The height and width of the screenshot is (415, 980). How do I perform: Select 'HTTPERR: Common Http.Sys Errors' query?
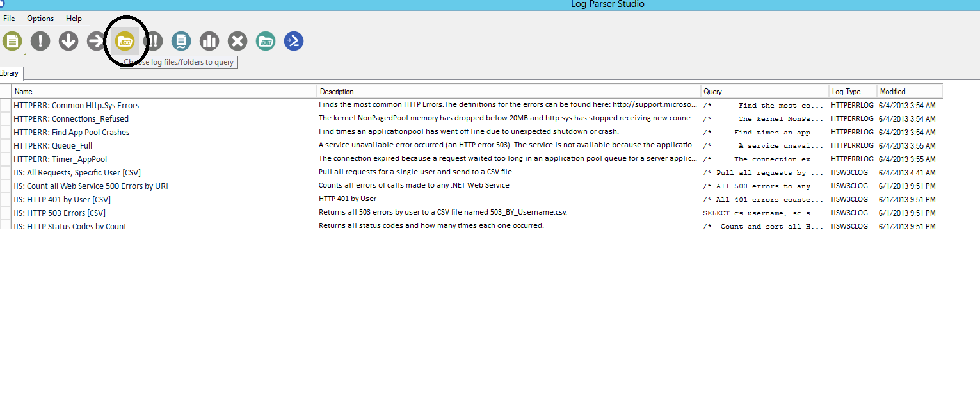[x=76, y=106]
